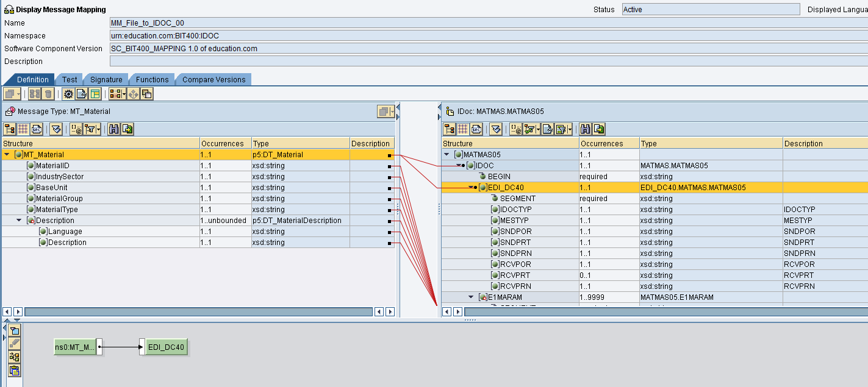Viewport: 868px width, 387px height.
Task: Open the filter dropdown in source panel toolbar
Action: (98, 129)
